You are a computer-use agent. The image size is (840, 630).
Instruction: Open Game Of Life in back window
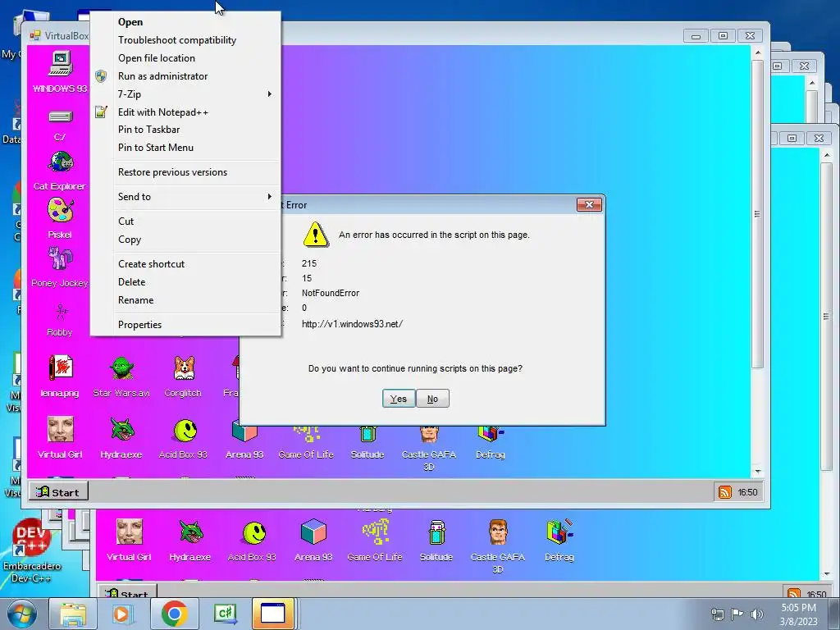click(x=375, y=532)
